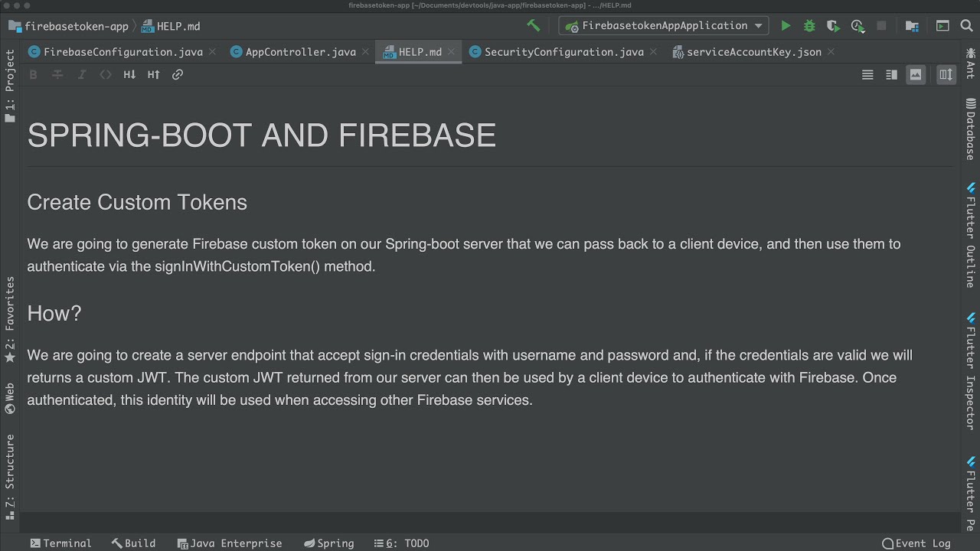The image size is (980, 551).
Task: Close the AppController.java tab
Action: click(366, 52)
